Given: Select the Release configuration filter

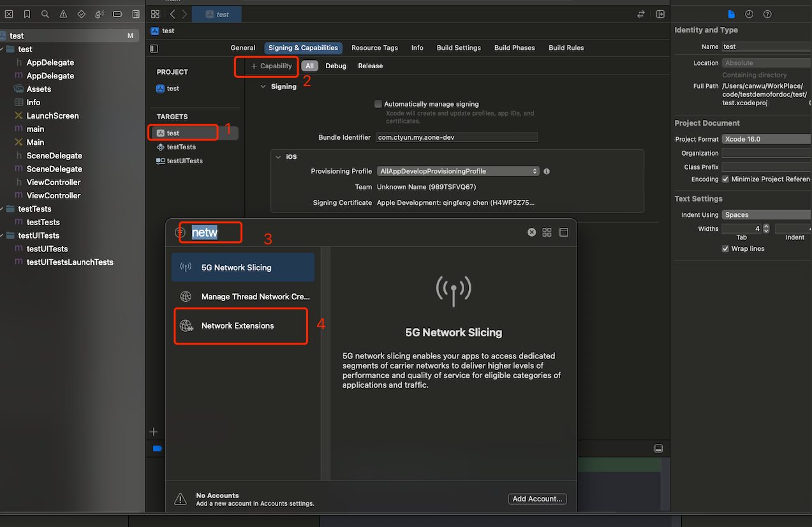Looking at the screenshot, I should tap(371, 66).
